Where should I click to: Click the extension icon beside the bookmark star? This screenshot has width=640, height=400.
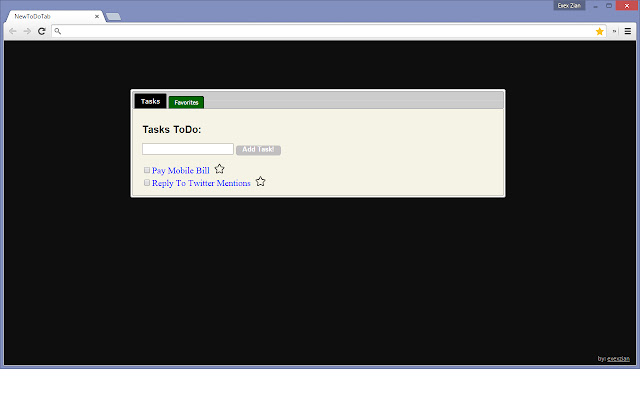click(x=614, y=31)
